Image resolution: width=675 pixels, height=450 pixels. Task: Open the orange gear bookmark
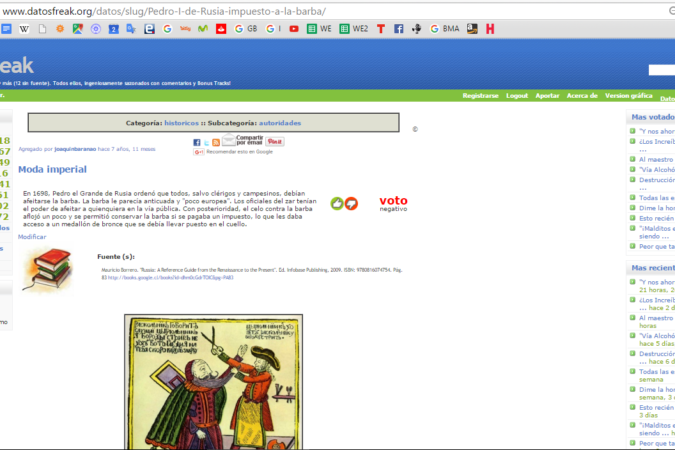[60, 29]
